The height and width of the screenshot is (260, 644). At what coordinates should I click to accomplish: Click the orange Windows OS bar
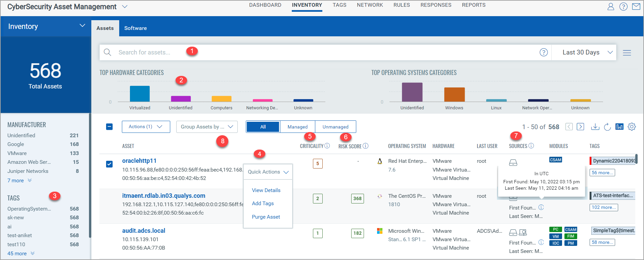(x=454, y=95)
